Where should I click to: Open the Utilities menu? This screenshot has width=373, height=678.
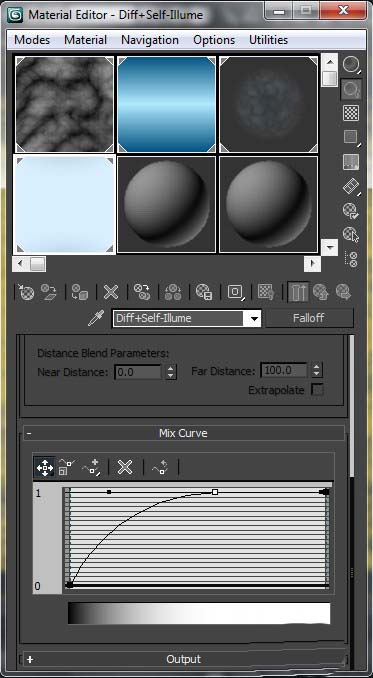pyautogui.click(x=268, y=40)
